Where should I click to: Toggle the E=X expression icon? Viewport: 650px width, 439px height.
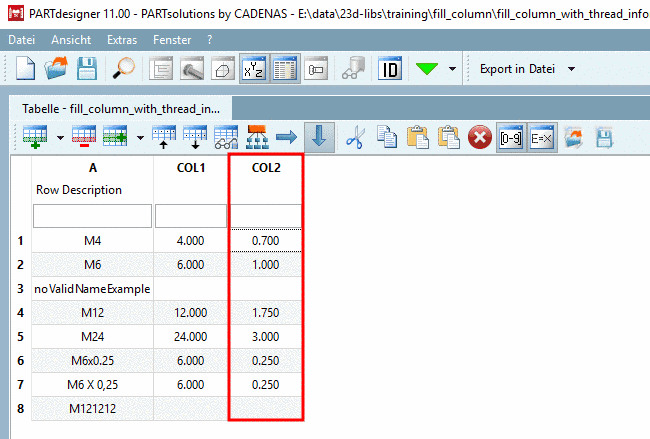(542, 137)
